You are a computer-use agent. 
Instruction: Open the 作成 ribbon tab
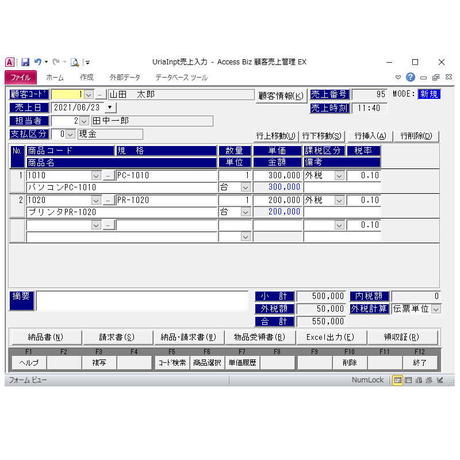coord(87,77)
